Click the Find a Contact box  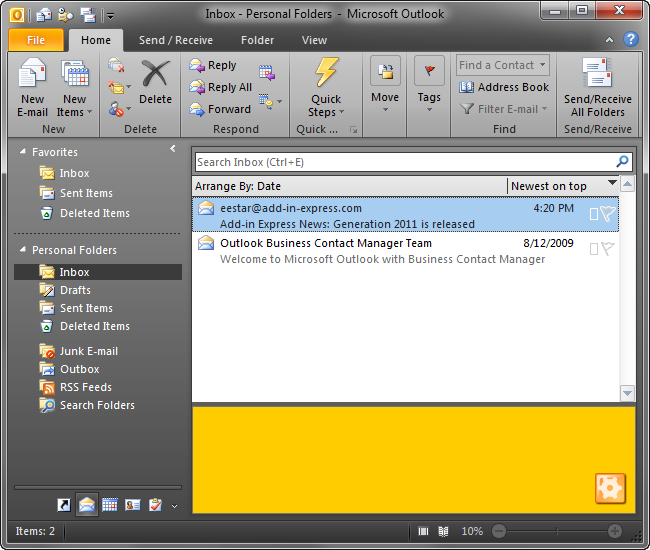(503, 65)
